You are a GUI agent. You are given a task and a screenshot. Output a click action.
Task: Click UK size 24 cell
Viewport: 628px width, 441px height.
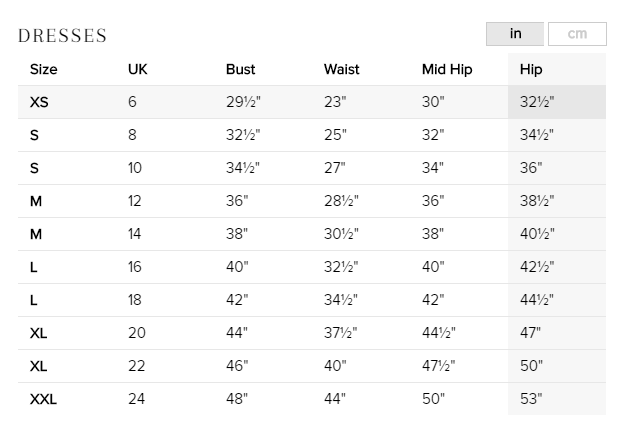pos(137,399)
